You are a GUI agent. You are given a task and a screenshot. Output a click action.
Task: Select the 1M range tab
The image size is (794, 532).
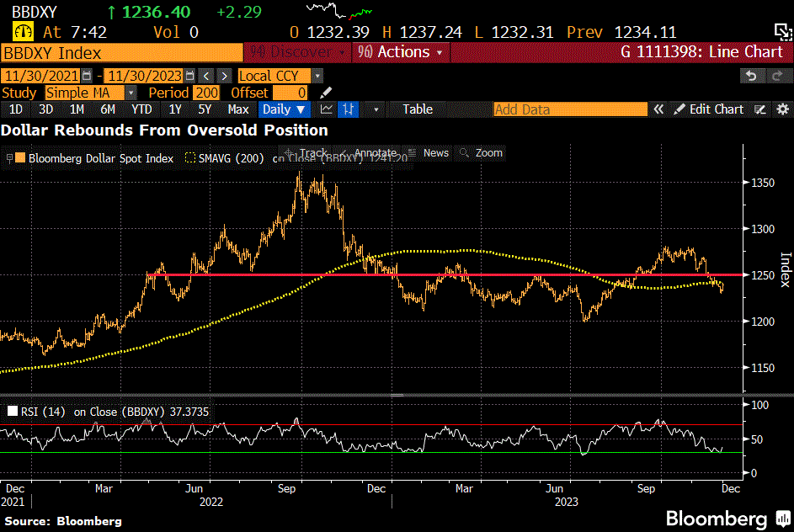[x=77, y=109]
